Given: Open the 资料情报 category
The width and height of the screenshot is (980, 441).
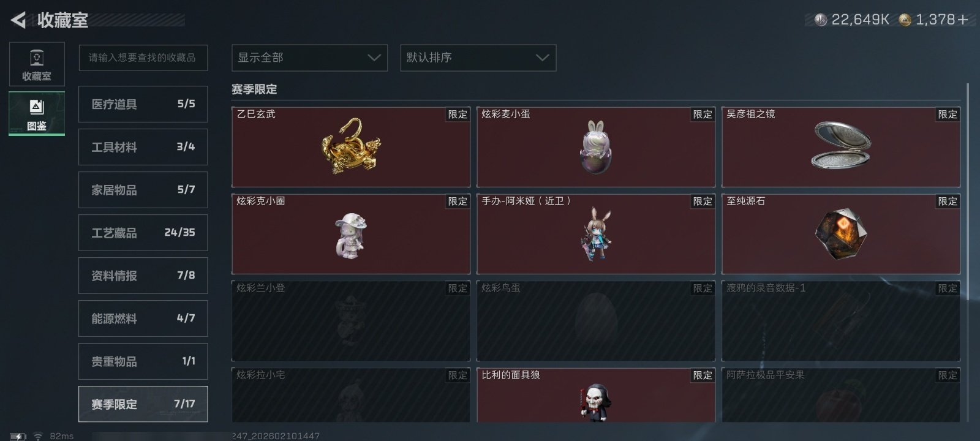Looking at the screenshot, I should 143,276.
